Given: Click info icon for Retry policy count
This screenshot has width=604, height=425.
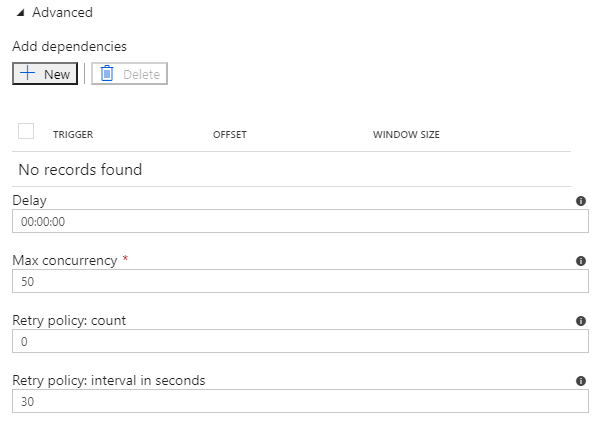Looking at the screenshot, I should click(581, 321).
